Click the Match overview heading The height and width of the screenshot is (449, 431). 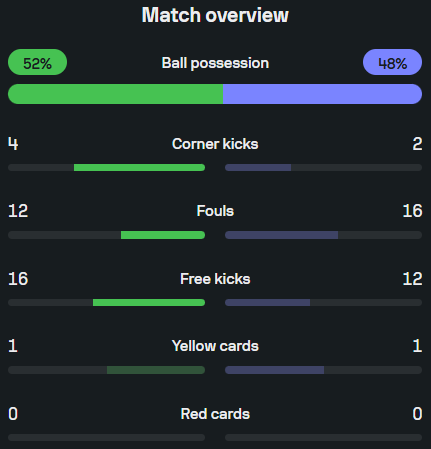tap(215, 15)
